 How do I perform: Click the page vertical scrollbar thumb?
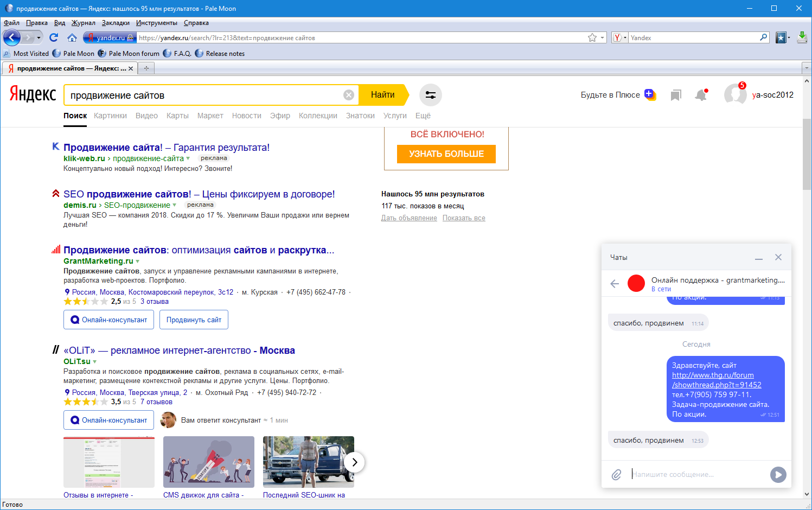click(x=807, y=154)
